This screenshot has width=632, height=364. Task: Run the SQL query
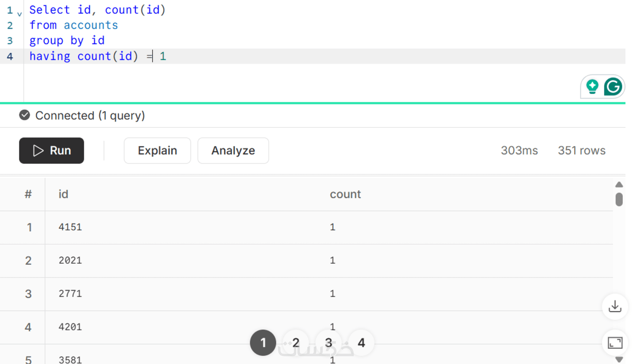[x=51, y=151]
